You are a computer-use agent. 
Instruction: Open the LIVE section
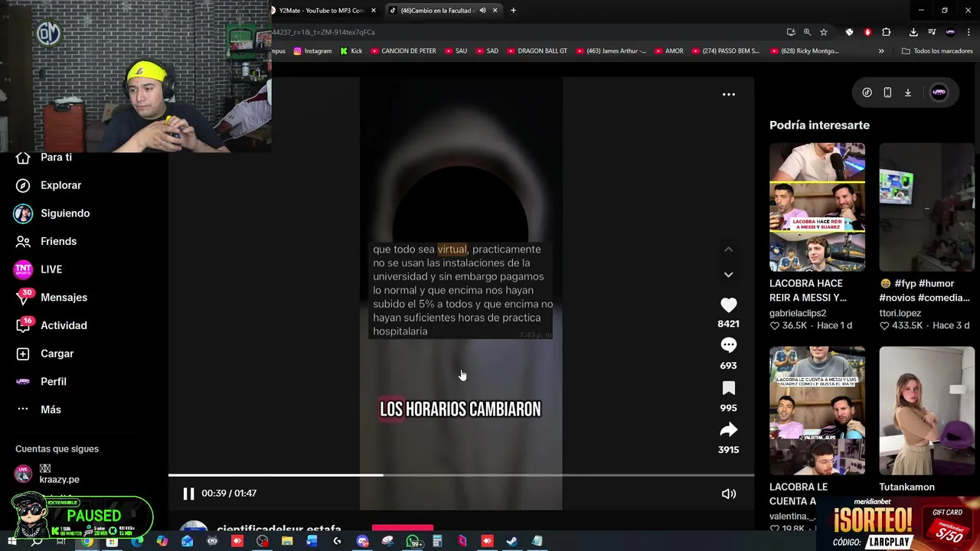click(x=38, y=269)
